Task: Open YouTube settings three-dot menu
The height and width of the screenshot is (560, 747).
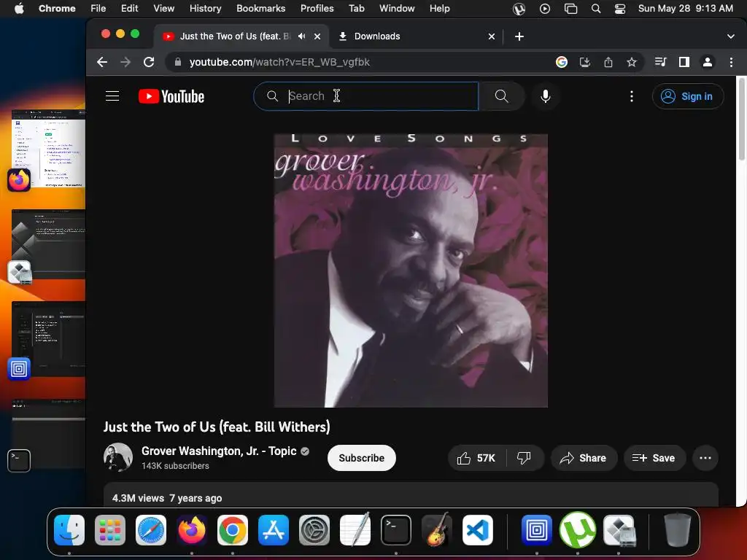Action: (632, 96)
